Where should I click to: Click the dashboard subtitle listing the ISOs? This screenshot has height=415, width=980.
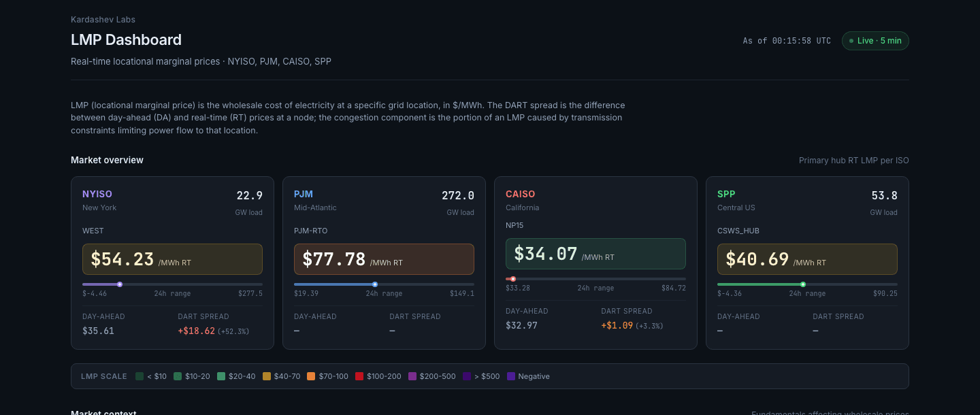pos(201,61)
